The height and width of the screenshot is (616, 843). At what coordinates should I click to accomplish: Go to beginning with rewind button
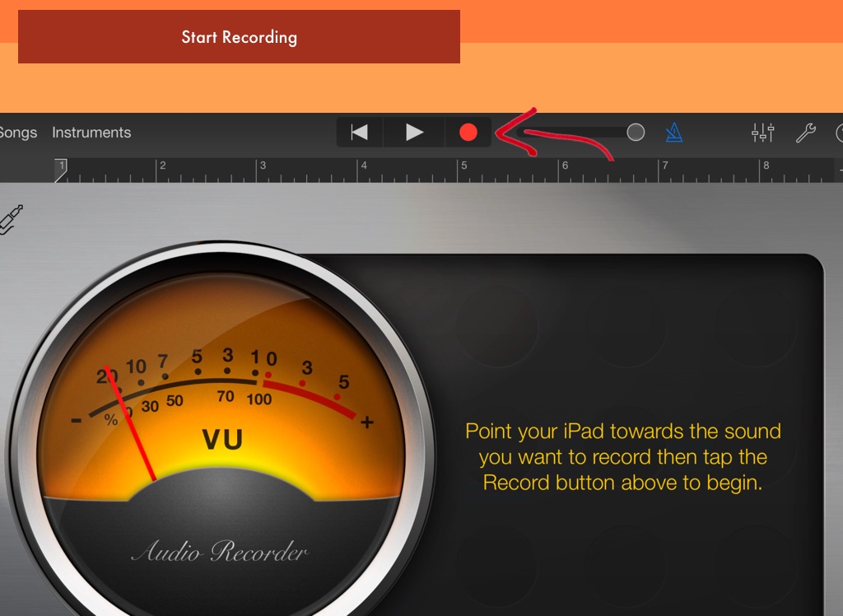(360, 133)
